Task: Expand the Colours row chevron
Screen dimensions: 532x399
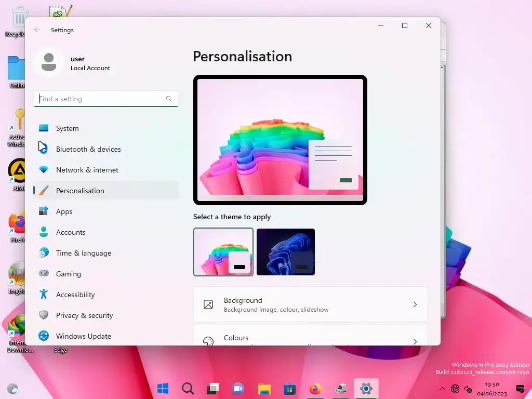Action: (x=415, y=341)
